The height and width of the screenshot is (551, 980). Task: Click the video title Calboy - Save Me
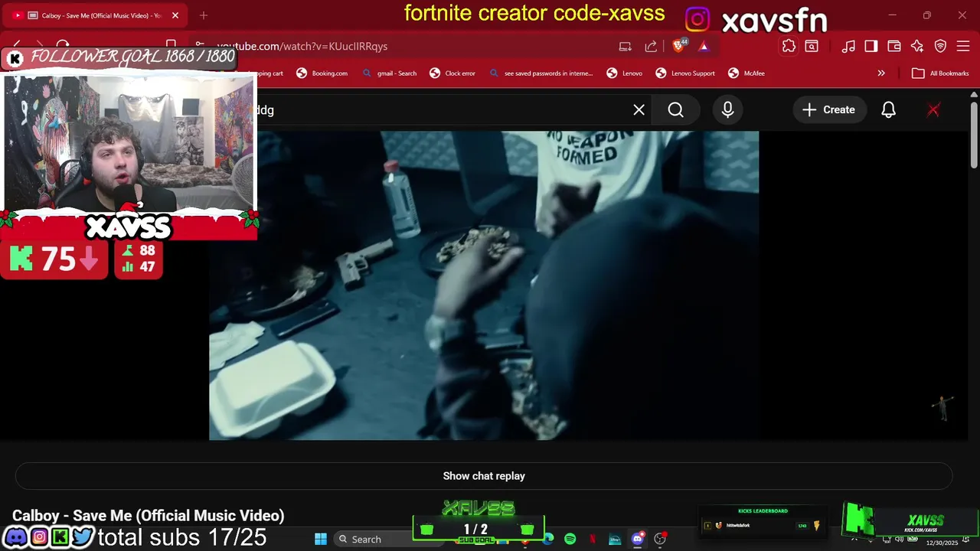tap(149, 516)
